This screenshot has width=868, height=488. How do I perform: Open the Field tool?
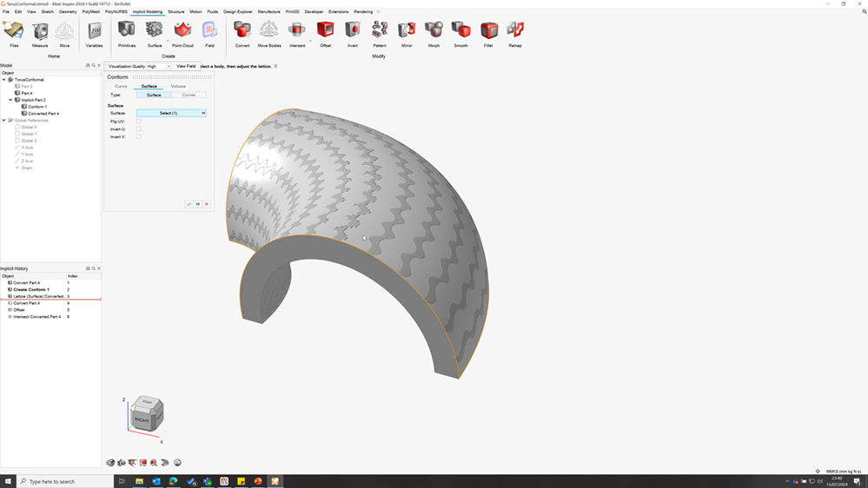coord(209,31)
